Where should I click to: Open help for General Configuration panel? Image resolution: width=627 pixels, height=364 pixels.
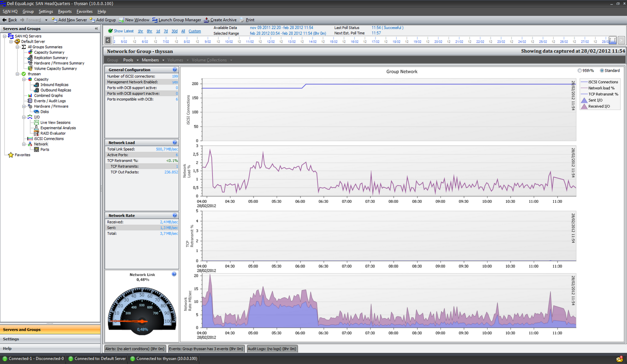[x=175, y=70]
